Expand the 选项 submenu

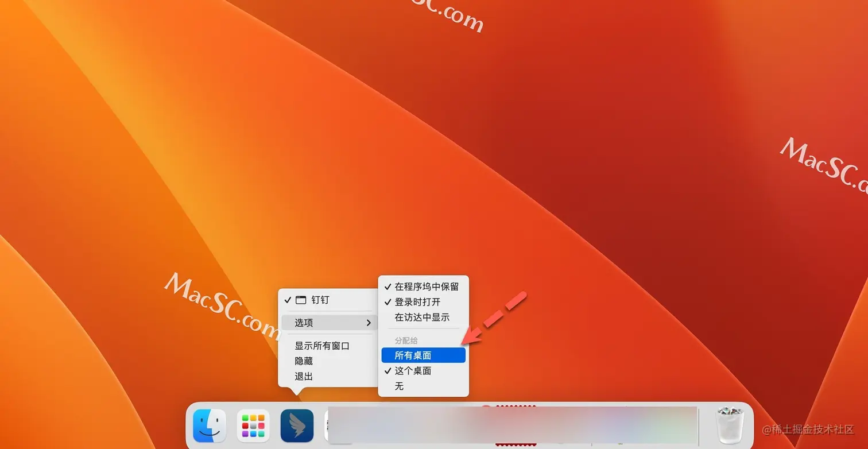(330, 323)
